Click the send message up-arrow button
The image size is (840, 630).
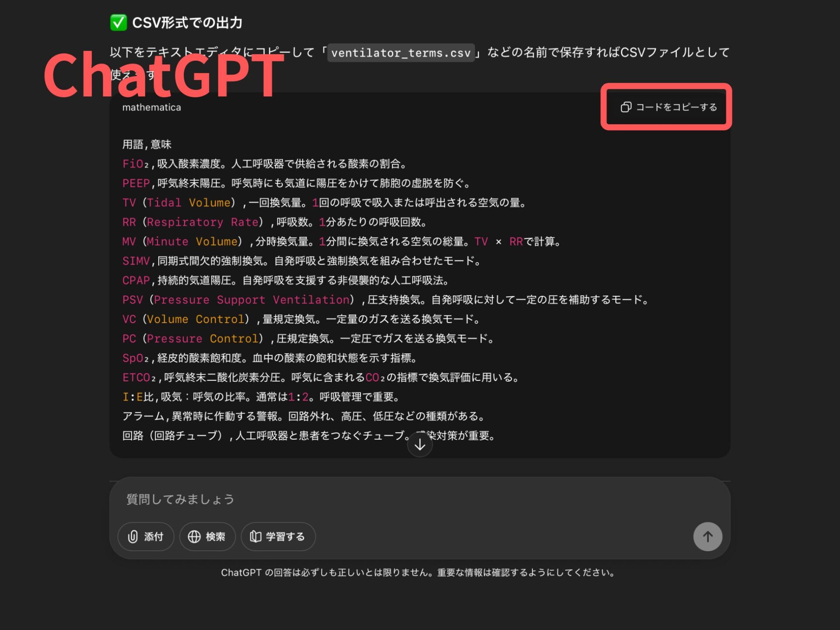coord(707,536)
